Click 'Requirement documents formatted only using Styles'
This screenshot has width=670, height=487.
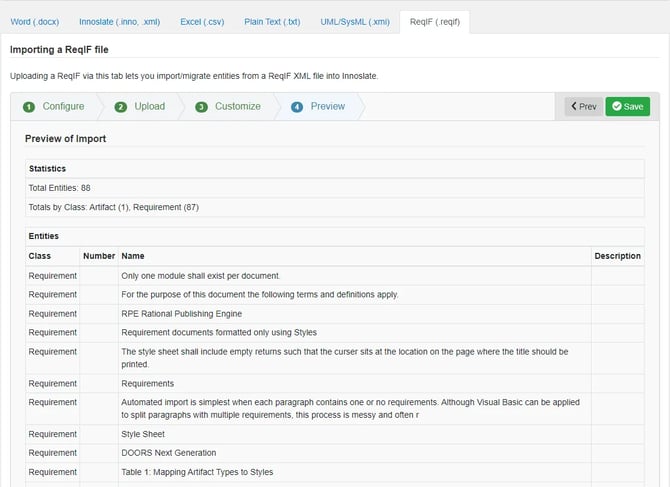[x=219, y=332]
